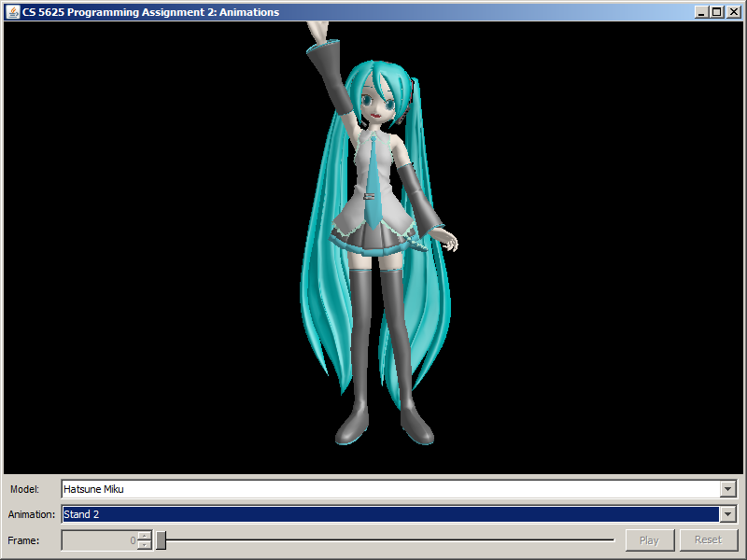
Task: Click the frame slider thumb
Action: (161, 540)
